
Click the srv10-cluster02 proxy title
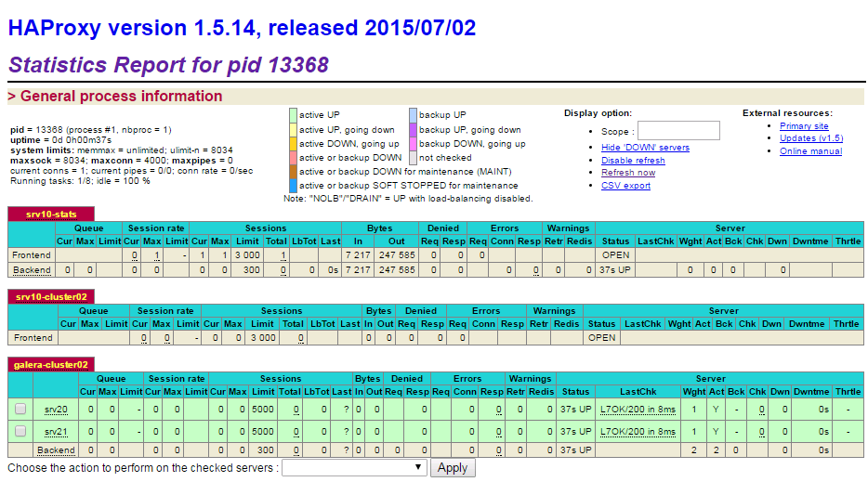tap(51, 296)
